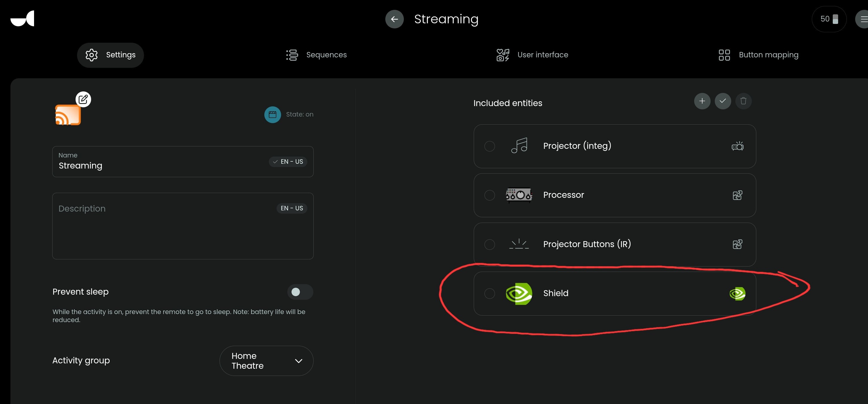
Task: Click the back arrow beside Streaming title
Action: coord(394,19)
